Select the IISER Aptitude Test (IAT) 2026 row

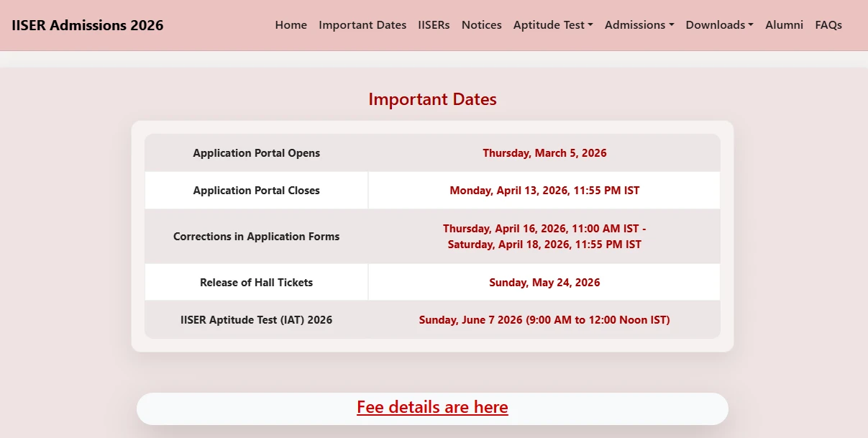tap(256, 319)
